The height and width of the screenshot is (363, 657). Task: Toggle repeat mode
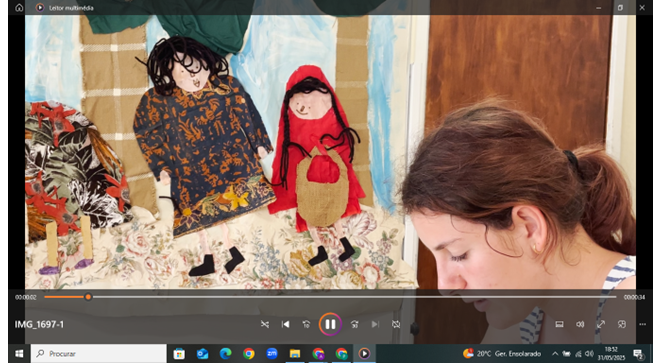click(x=396, y=324)
